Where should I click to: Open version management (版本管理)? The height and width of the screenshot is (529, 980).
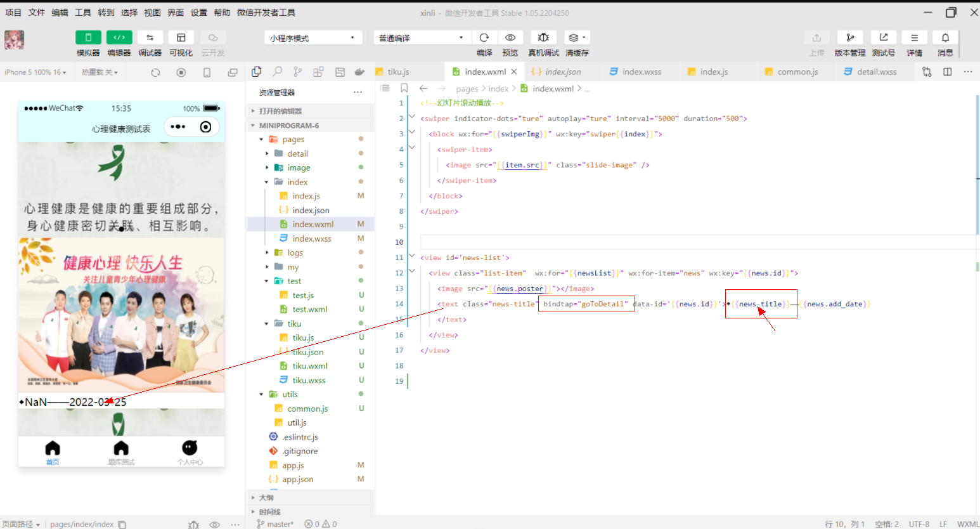(850, 37)
